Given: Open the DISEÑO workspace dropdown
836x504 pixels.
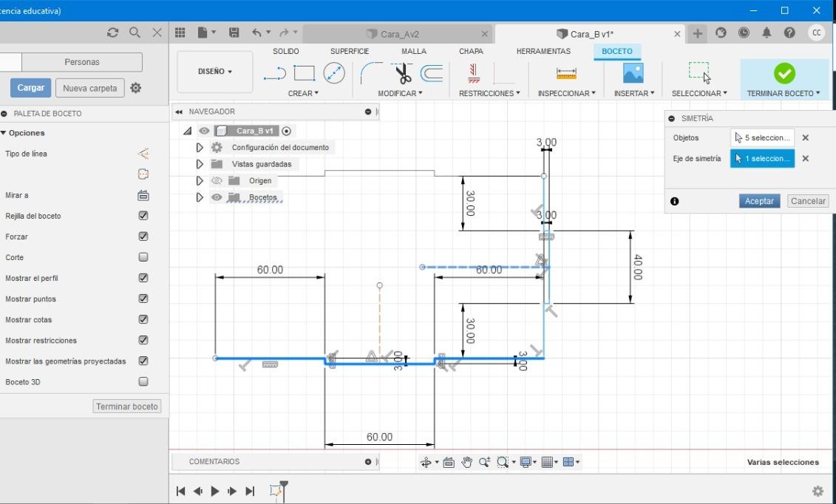Looking at the screenshot, I should 215,72.
